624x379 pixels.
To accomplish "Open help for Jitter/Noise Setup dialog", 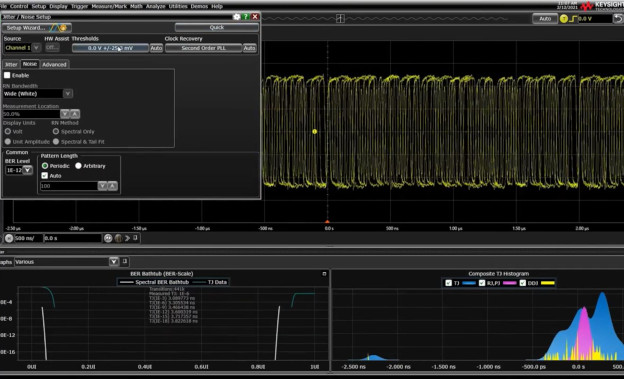I will tap(246, 17).
